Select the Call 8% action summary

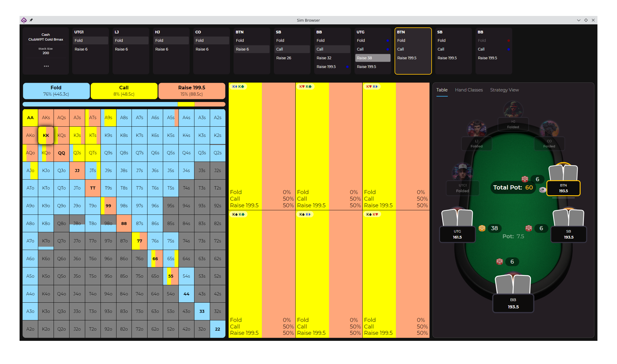[124, 91]
